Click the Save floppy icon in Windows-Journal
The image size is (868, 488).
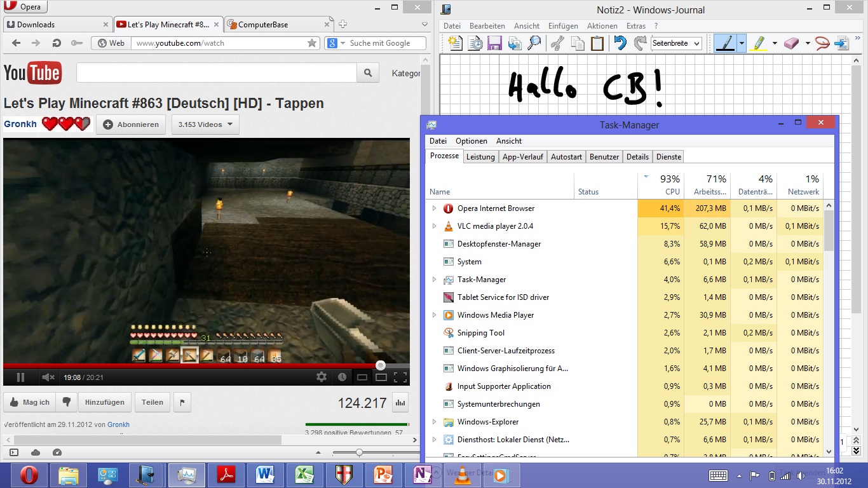tap(494, 43)
